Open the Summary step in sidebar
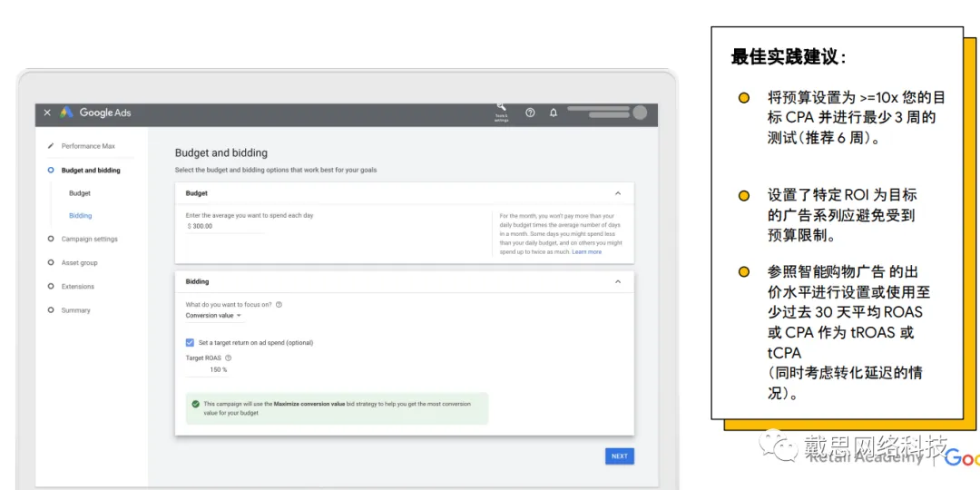Viewport: 980px width, 490px height. pos(75,310)
